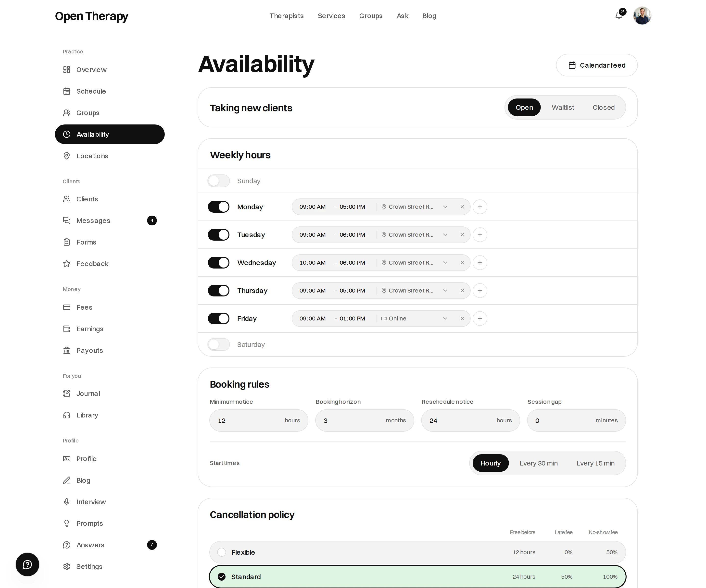The width and height of the screenshot is (706, 588).
Task: Click the Clients people icon in sidebar
Action: pos(67,199)
